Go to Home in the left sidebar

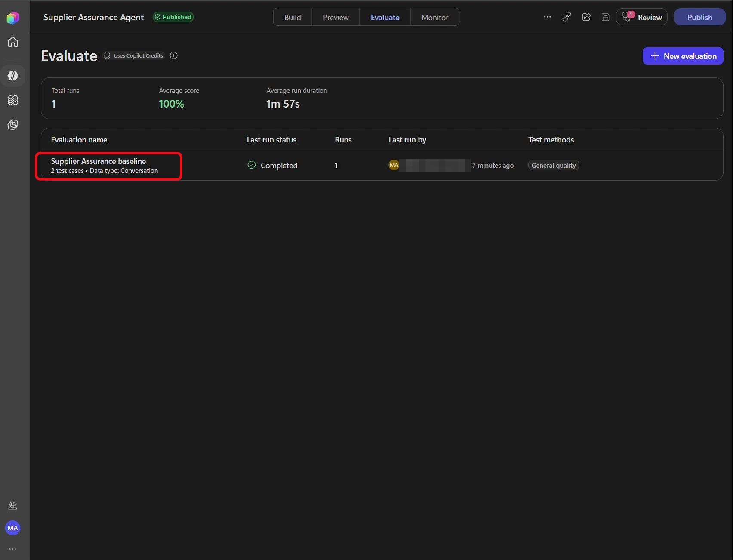tap(13, 42)
